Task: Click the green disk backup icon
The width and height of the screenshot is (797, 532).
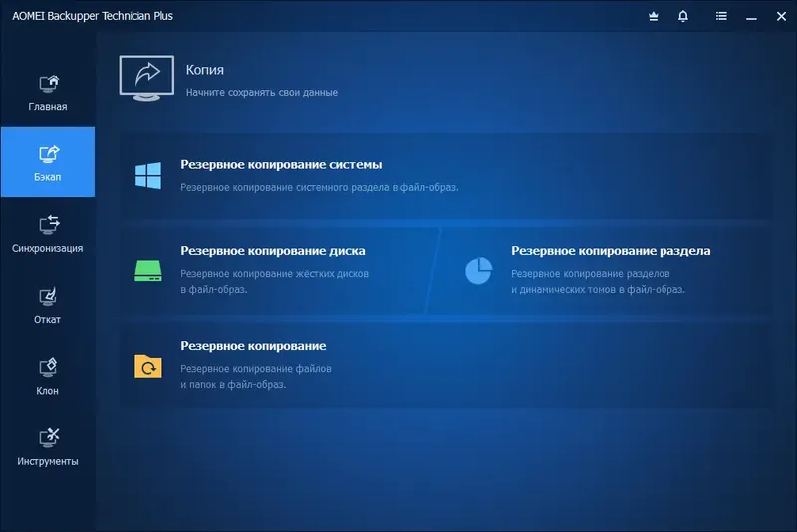Action: point(148,270)
